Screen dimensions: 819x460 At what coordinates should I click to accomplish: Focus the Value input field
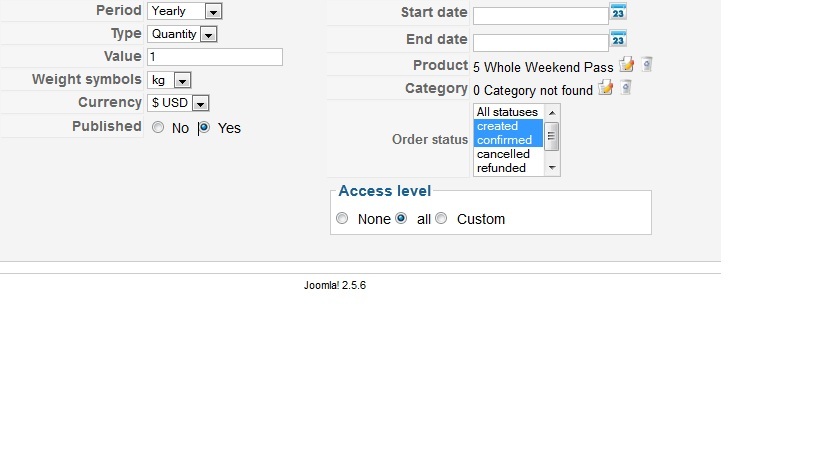215,57
